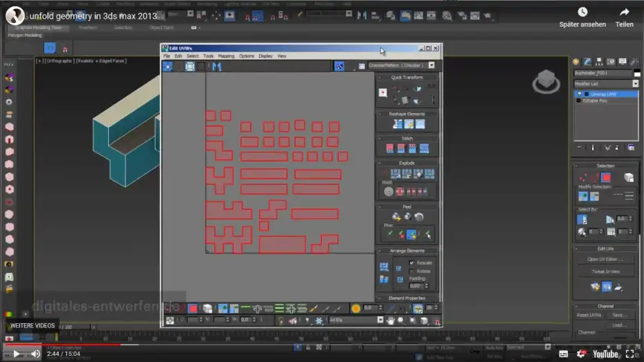Open the File menu in Edit UVWs
This screenshot has width=644, height=362.
coord(166,56)
